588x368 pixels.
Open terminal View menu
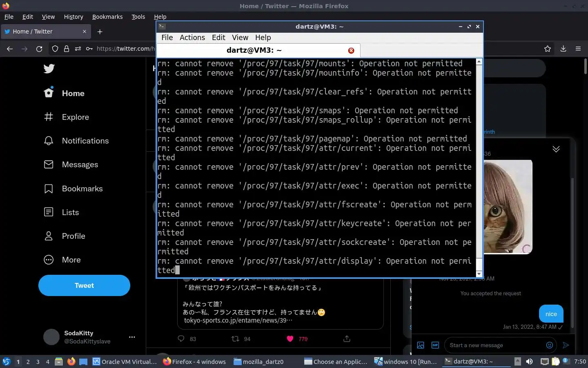coord(240,38)
